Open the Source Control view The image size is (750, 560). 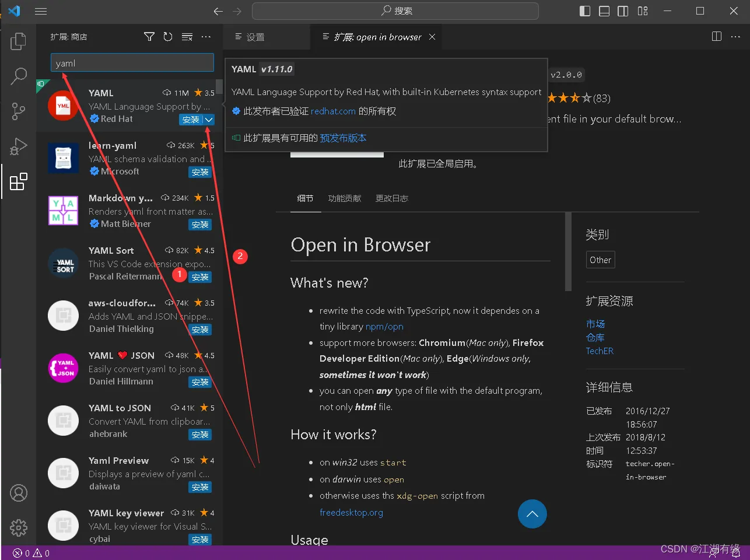click(19, 111)
